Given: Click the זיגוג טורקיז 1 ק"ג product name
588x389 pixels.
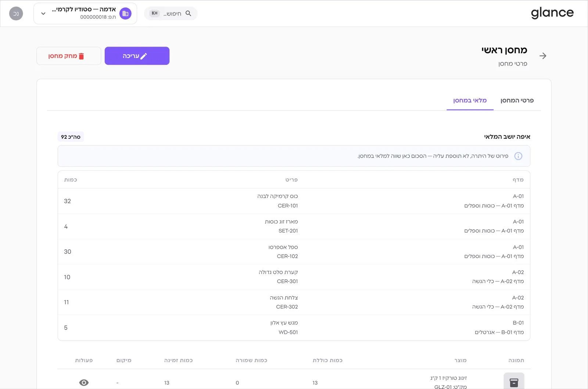Looking at the screenshot, I should 448,378.
